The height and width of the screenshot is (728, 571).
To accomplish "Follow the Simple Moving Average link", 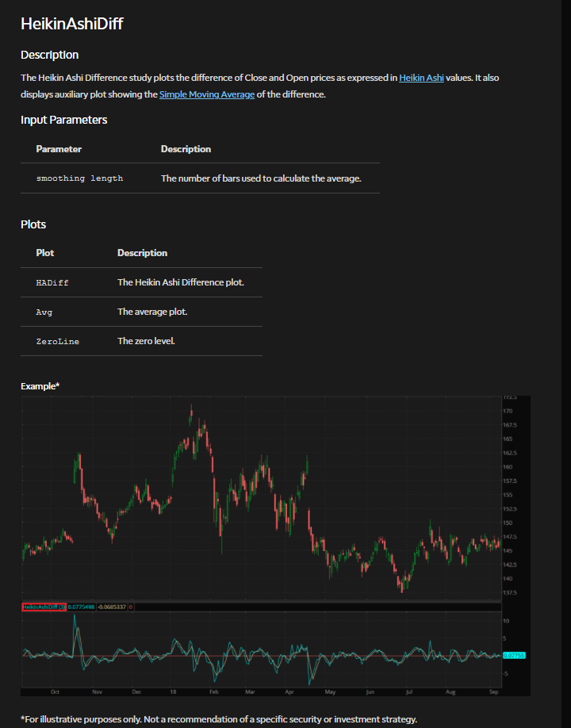I will [207, 94].
